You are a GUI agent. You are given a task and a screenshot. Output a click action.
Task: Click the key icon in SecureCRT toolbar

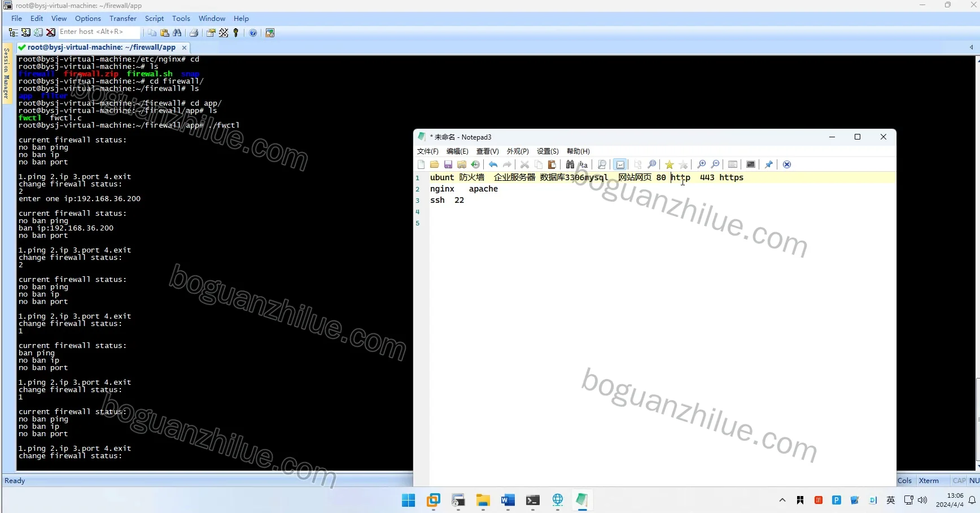point(236,33)
